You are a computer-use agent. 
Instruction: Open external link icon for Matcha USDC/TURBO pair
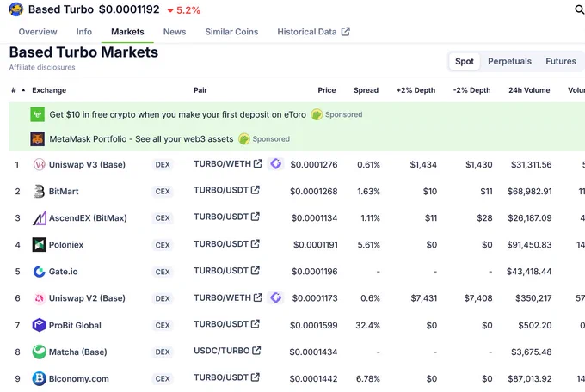click(x=256, y=351)
